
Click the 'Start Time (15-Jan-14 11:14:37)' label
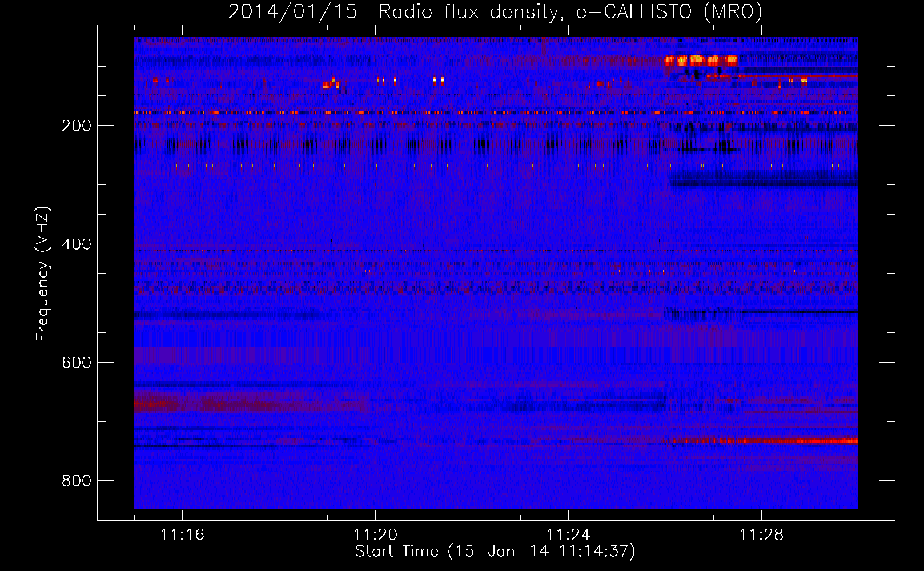495,552
